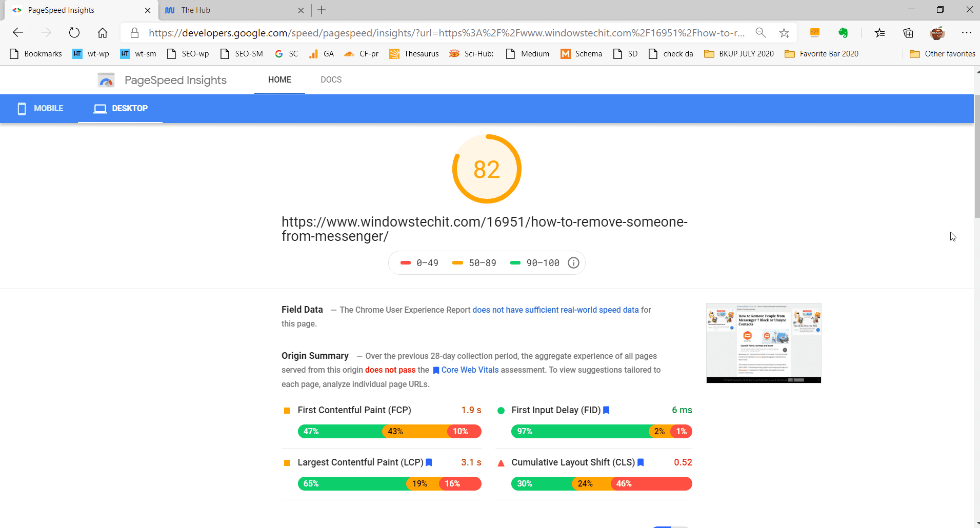The width and height of the screenshot is (980, 528).
Task: Click the First Input Delay distribution bar
Action: click(602, 432)
